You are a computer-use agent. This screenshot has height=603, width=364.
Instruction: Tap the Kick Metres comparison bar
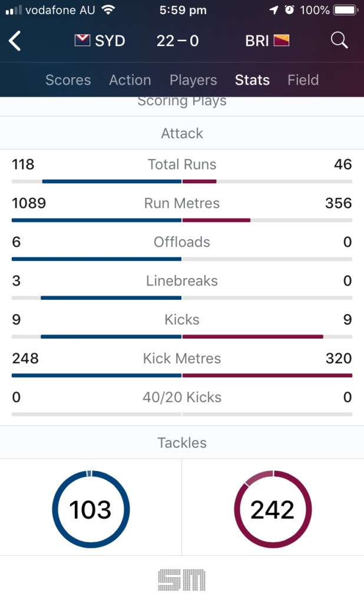[x=182, y=375]
